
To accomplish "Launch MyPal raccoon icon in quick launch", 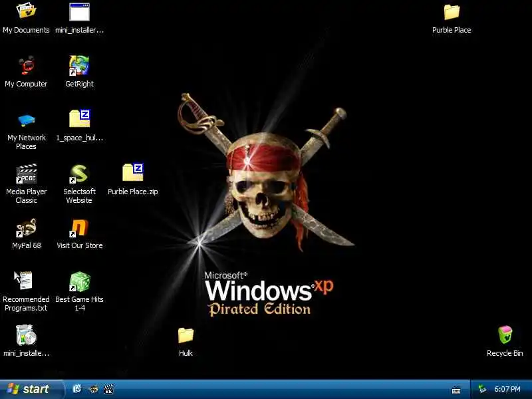I will point(93,389).
